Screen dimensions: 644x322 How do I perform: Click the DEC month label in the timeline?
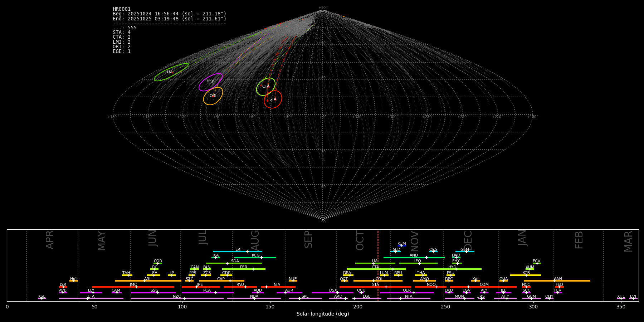click(468, 240)
